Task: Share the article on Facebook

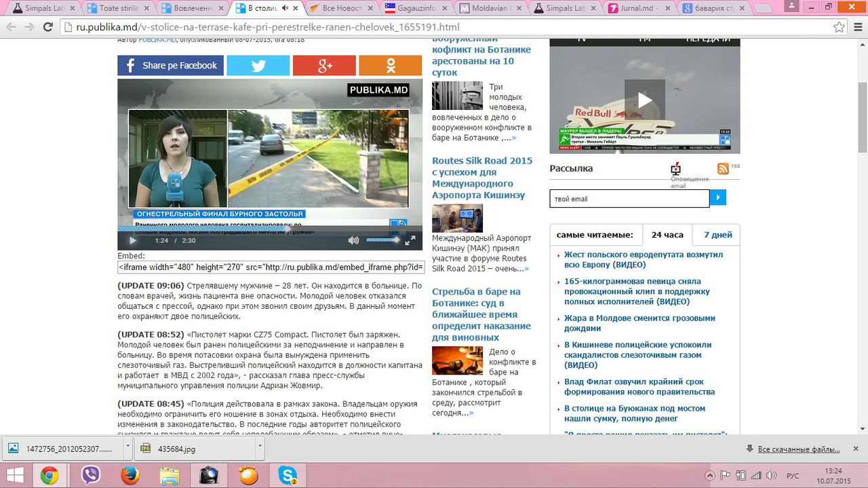Action: click(x=170, y=65)
